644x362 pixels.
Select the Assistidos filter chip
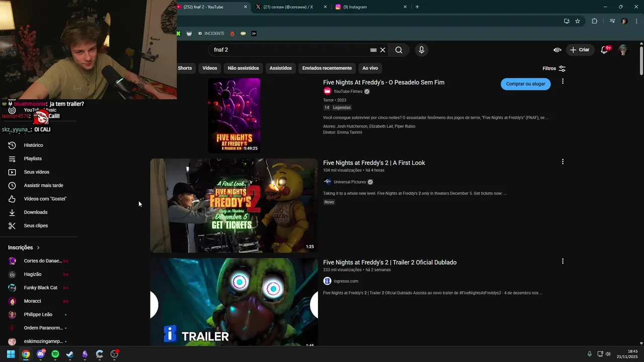[280, 68]
